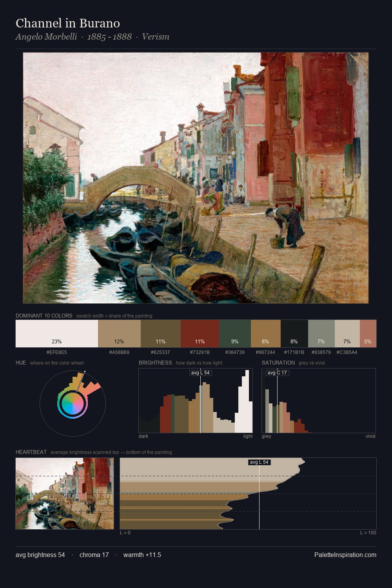Click the 'DOMINANT 10 COLORS' heading
Viewport: 392px width, 588px height.
44,316
